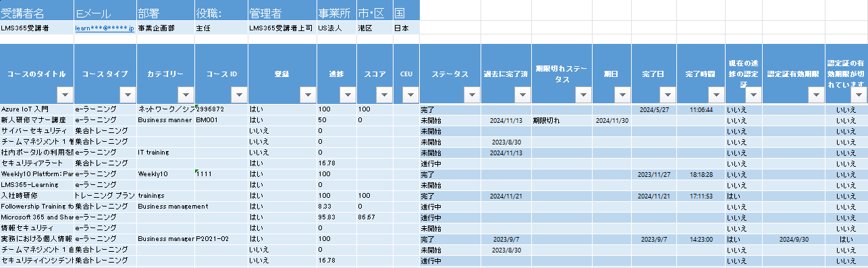
Task: Open the コースのタイトル filter dropdown
Action: pos(65,95)
